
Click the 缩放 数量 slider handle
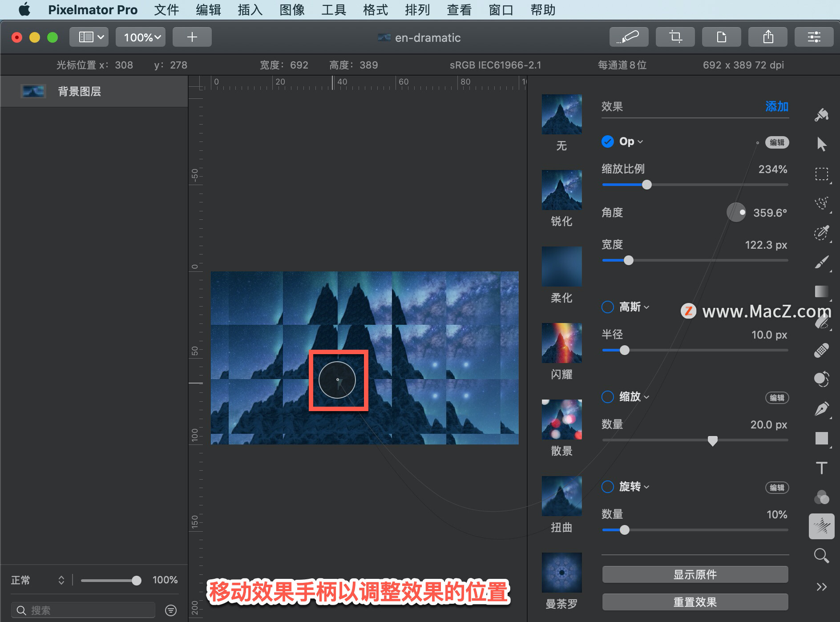tap(712, 440)
